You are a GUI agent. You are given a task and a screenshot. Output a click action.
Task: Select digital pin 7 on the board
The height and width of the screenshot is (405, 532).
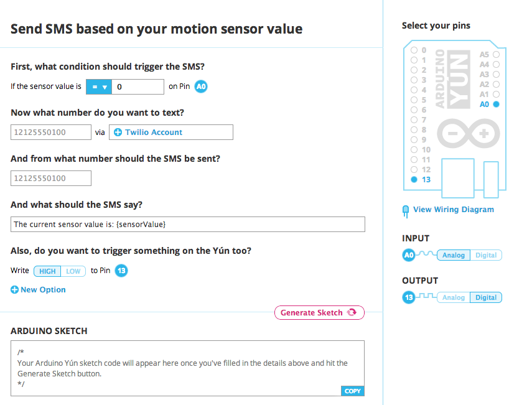[x=414, y=119]
